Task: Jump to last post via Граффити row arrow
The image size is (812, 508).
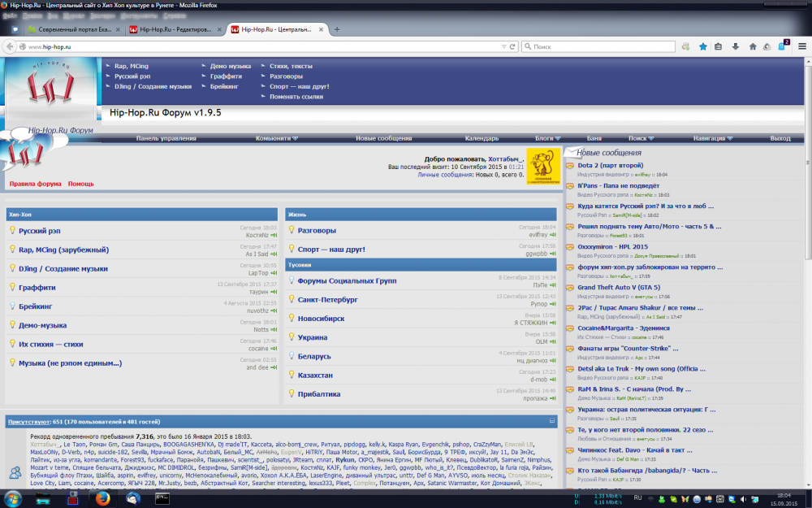Action: 274,292
